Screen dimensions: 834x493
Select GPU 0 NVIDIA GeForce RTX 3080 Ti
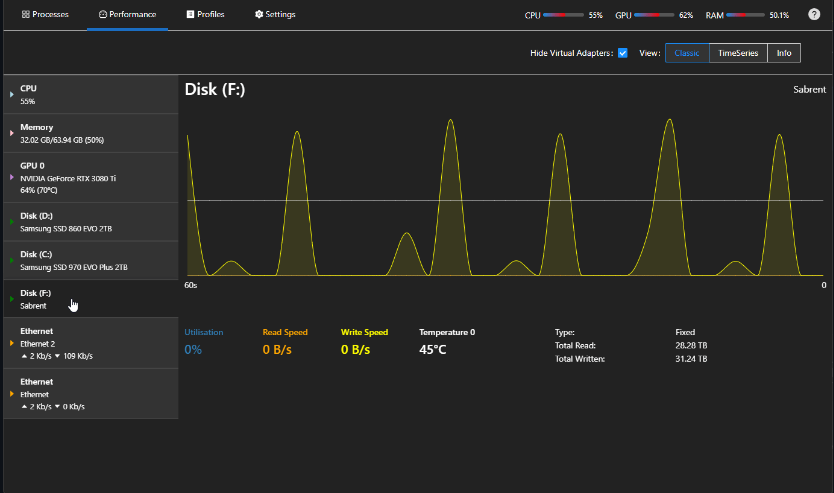click(91, 178)
